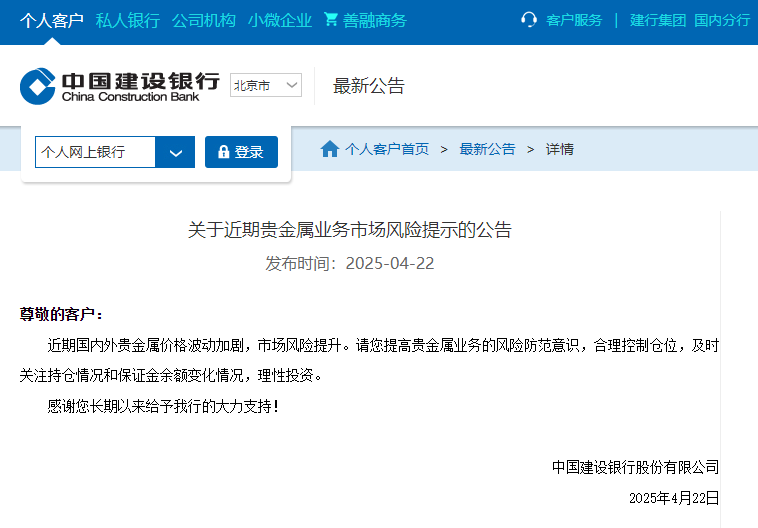Click the date 2025年4月22日
Viewport: 758px width, 528px height.
pyautogui.click(x=674, y=498)
